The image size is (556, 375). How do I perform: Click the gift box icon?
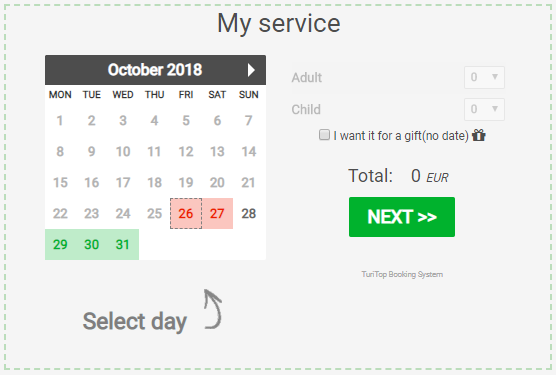click(479, 135)
